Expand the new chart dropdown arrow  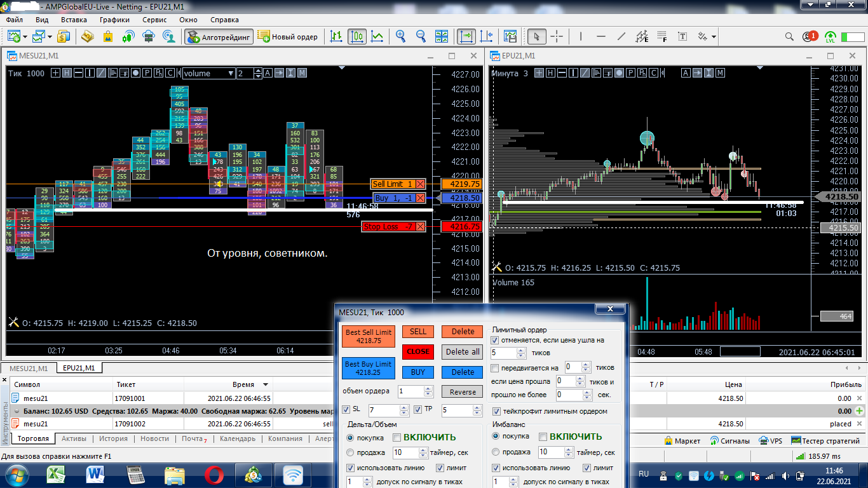25,37
